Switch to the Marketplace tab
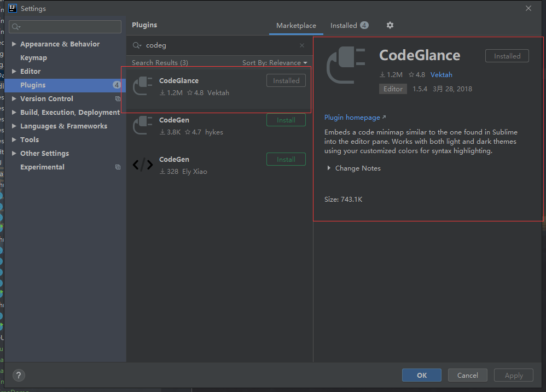 click(x=296, y=26)
